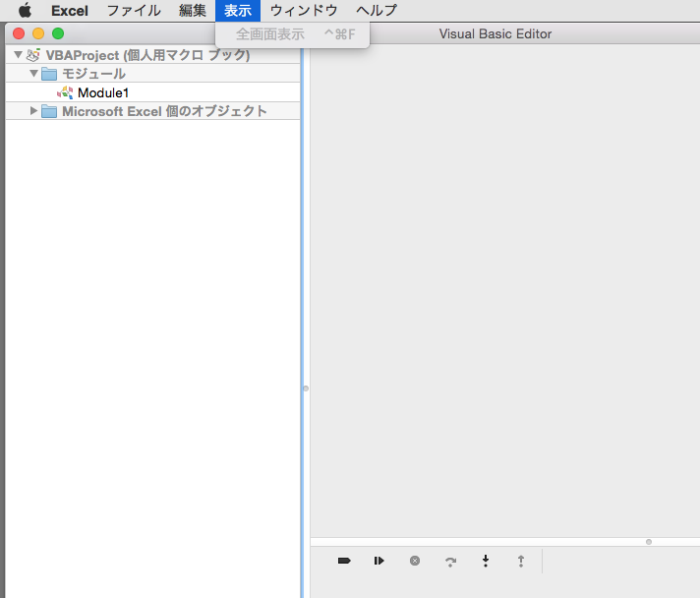Minimize the Visual Basic Editor window
Image resolution: width=700 pixels, height=598 pixels.
point(38,33)
